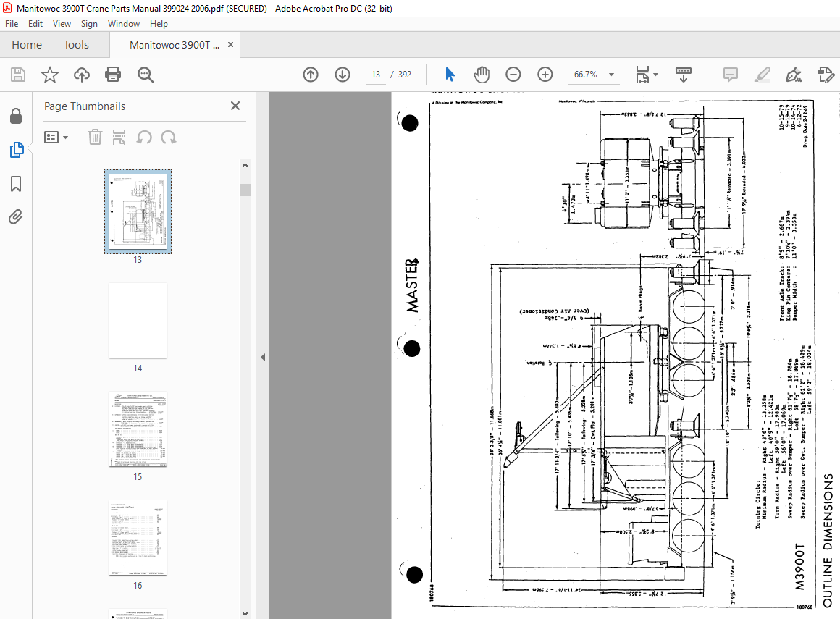Open the Window menu
The width and height of the screenshot is (840, 619).
click(124, 24)
